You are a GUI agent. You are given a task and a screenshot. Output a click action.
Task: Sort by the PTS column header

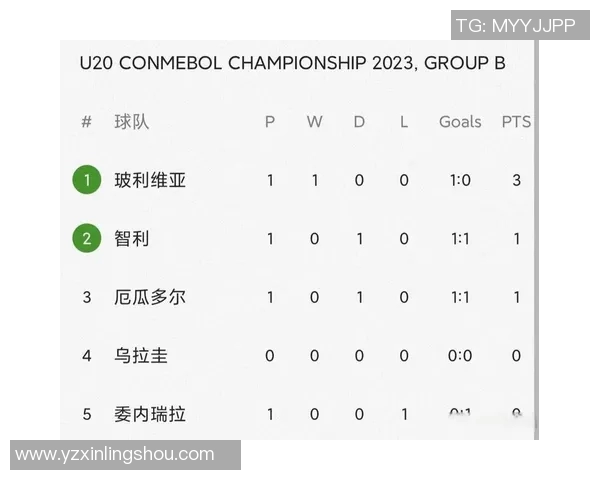coord(516,122)
